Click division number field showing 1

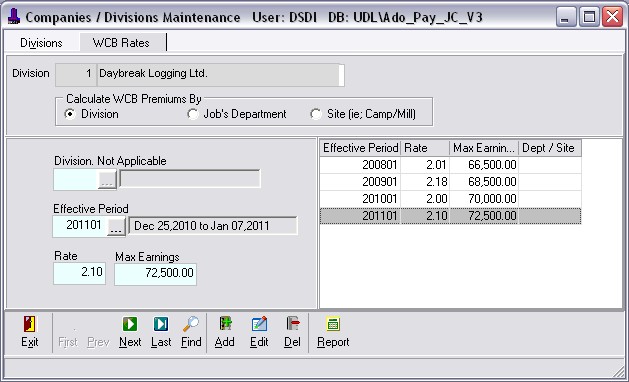(x=76, y=75)
